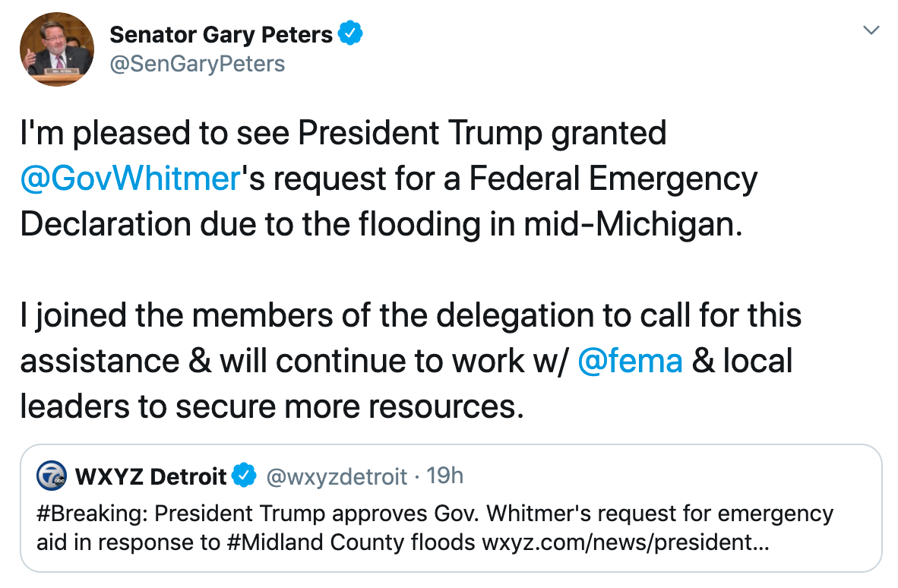Visit the @SenGaryPeters handle

[x=198, y=64]
